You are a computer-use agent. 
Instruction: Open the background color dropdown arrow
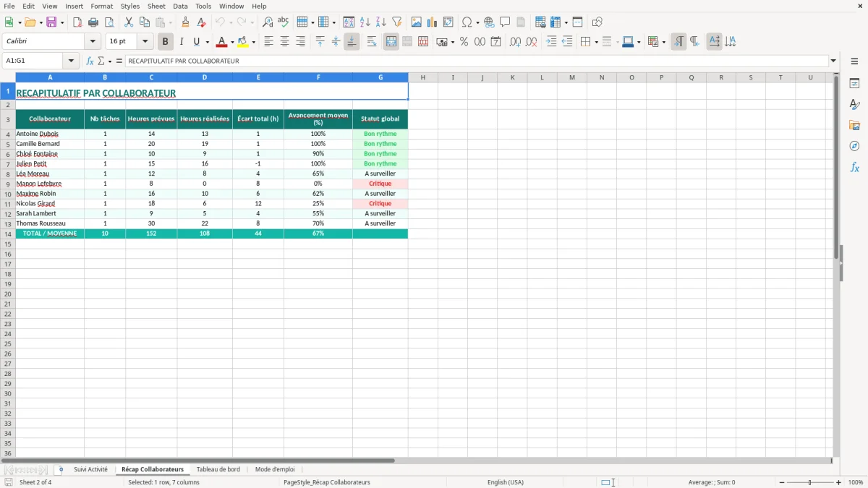point(253,42)
